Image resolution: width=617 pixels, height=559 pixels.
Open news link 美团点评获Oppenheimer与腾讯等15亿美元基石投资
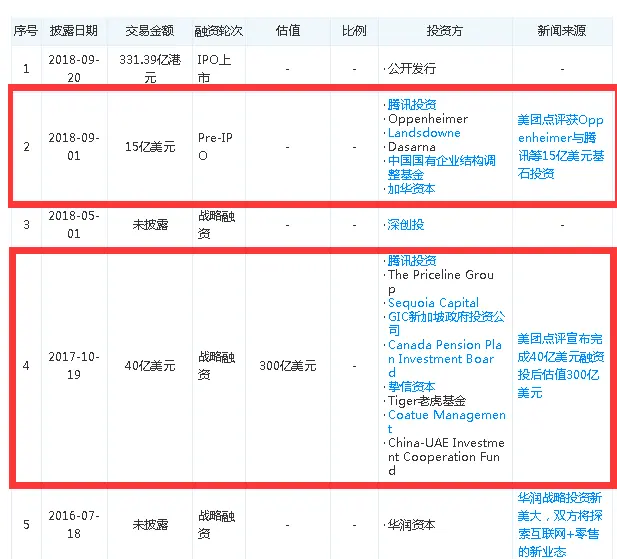click(x=561, y=146)
